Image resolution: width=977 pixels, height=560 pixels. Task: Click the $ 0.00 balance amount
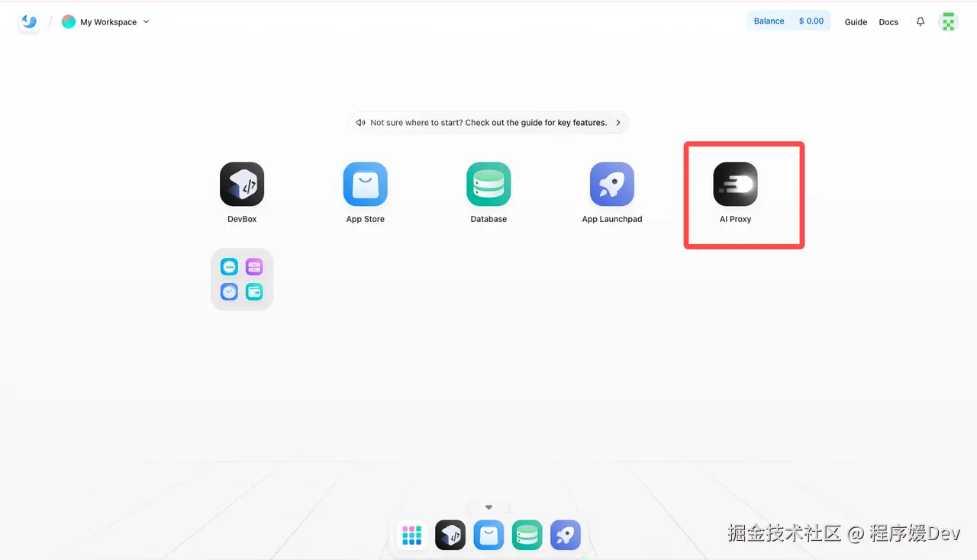(811, 21)
